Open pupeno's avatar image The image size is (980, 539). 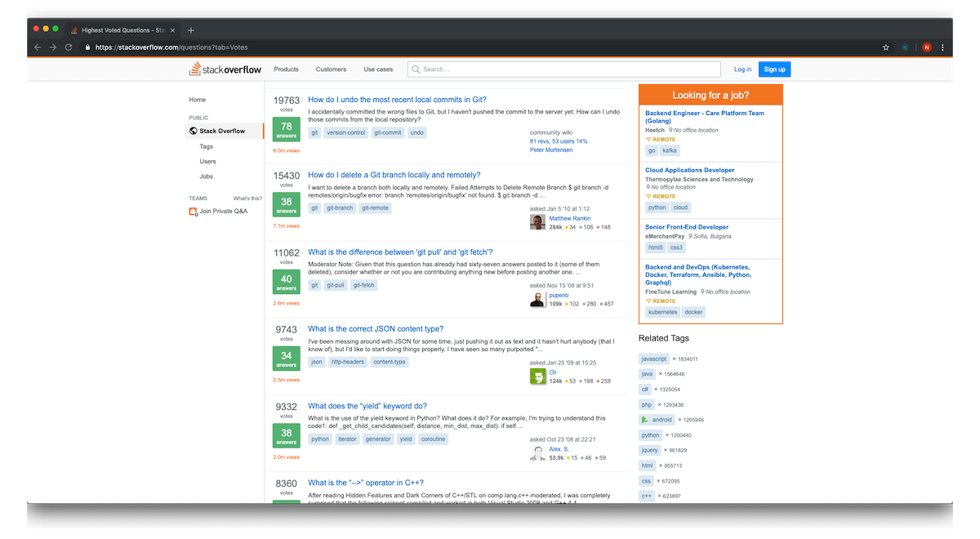[537, 299]
